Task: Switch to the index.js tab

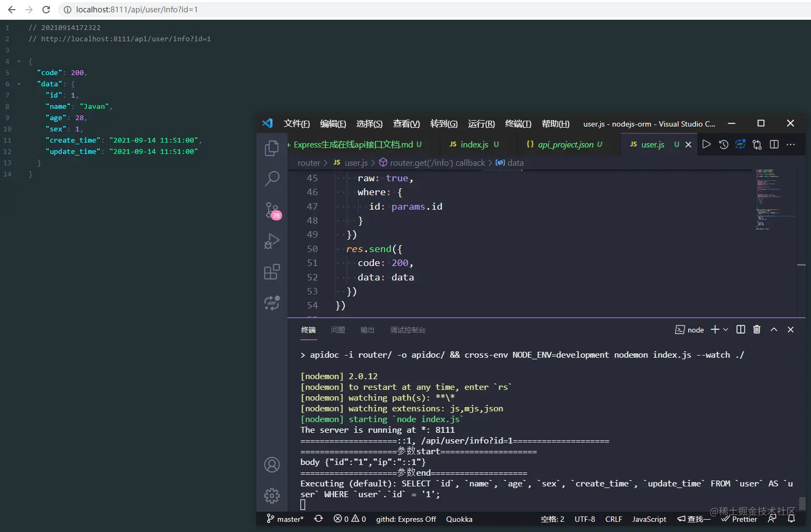Action: 474,144
